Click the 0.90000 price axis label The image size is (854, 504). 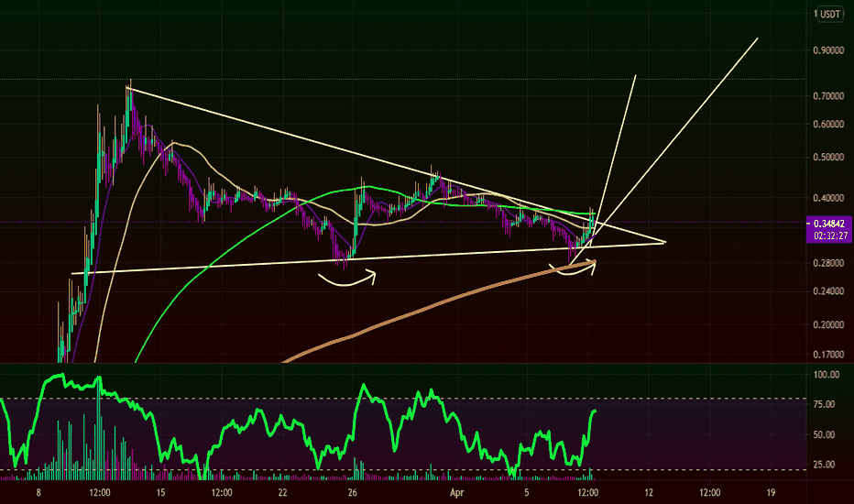828,50
